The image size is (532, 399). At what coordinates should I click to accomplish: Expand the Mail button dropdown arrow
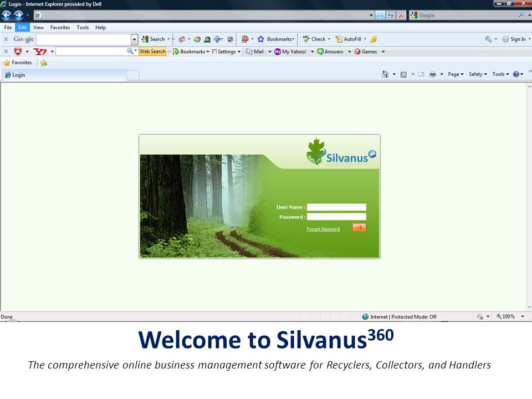point(270,52)
